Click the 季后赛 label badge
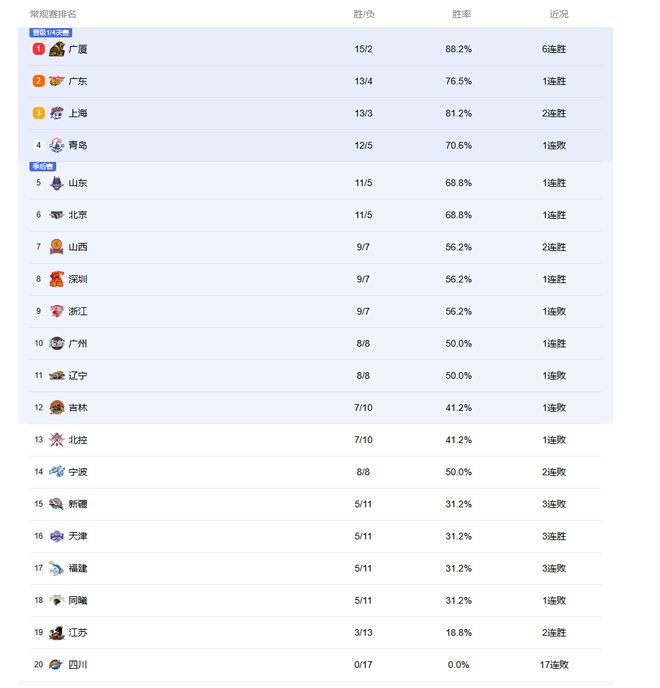Image resolution: width=660 pixels, height=688 pixels. pos(43,166)
